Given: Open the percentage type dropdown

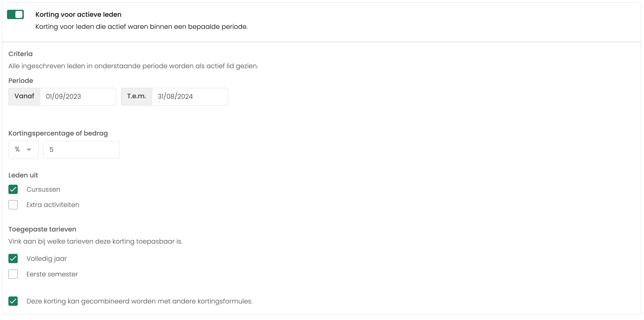Looking at the screenshot, I should tap(24, 150).
